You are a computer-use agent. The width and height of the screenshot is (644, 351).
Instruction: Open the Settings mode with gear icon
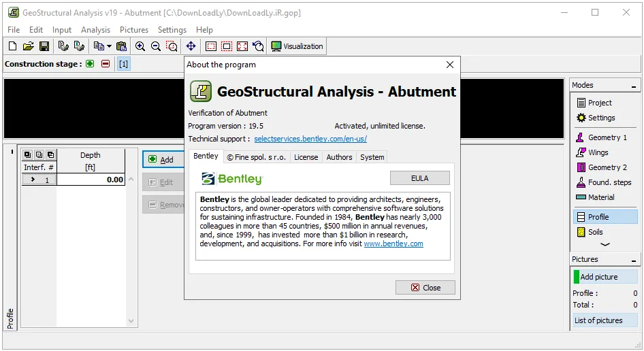click(606, 118)
